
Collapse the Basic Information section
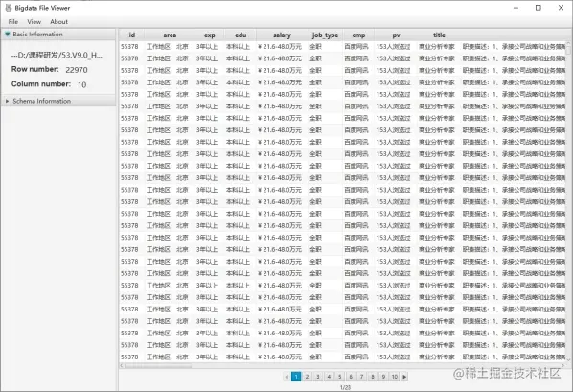click(7, 34)
